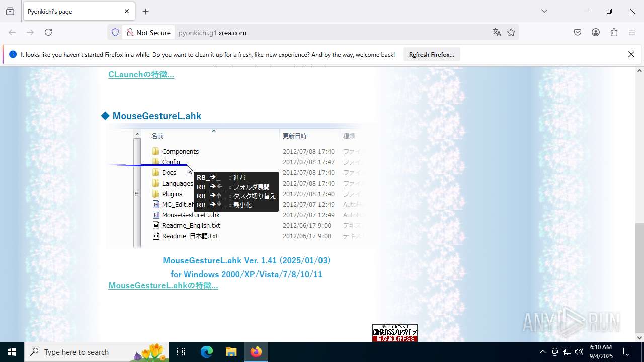This screenshot has height=362, width=644.
Task: Open the MouseGestureL.ahkの特徴... link
Action: [163, 285]
